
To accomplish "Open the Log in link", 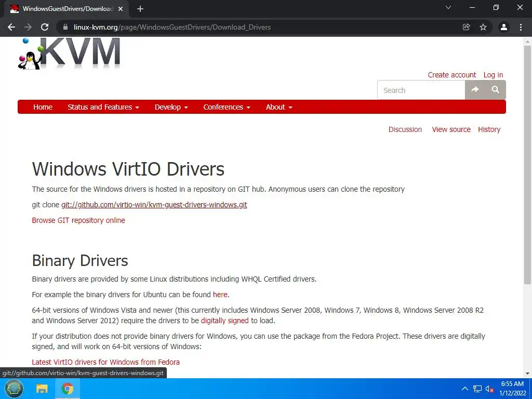I will (493, 75).
